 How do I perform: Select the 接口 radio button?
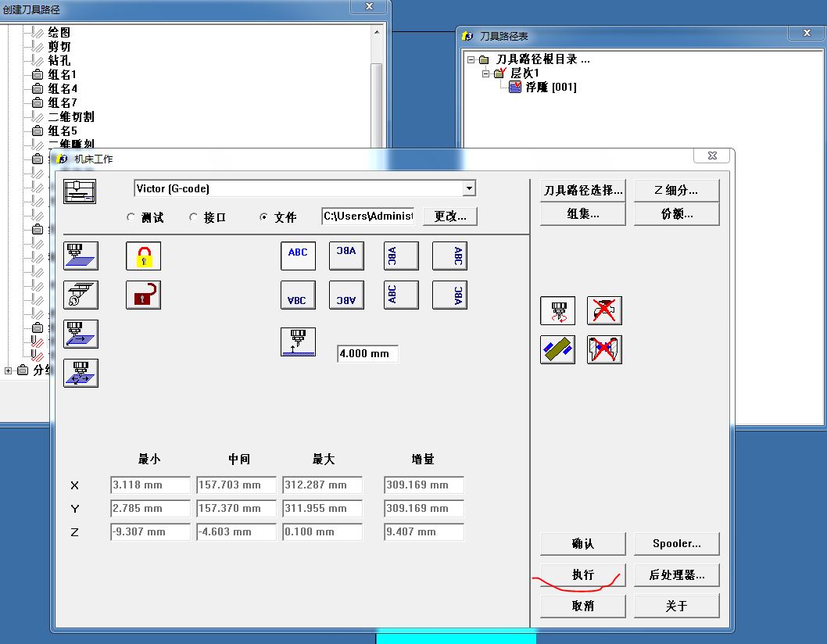point(194,216)
